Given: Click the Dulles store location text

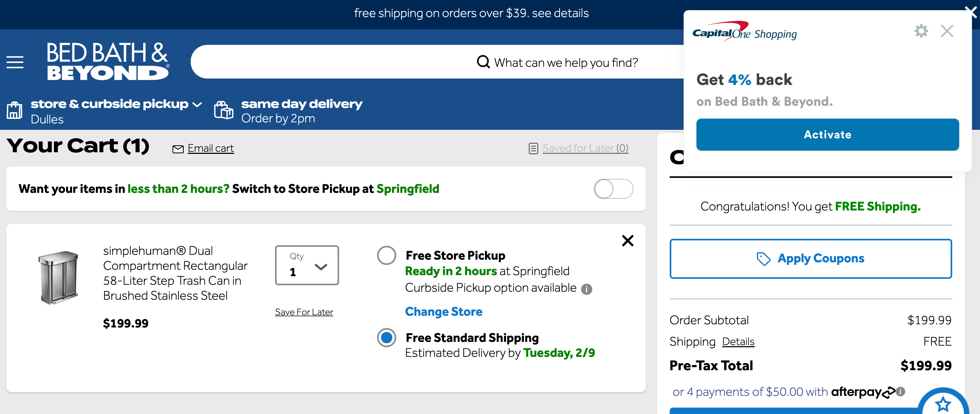Looking at the screenshot, I should tap(47, 119).
